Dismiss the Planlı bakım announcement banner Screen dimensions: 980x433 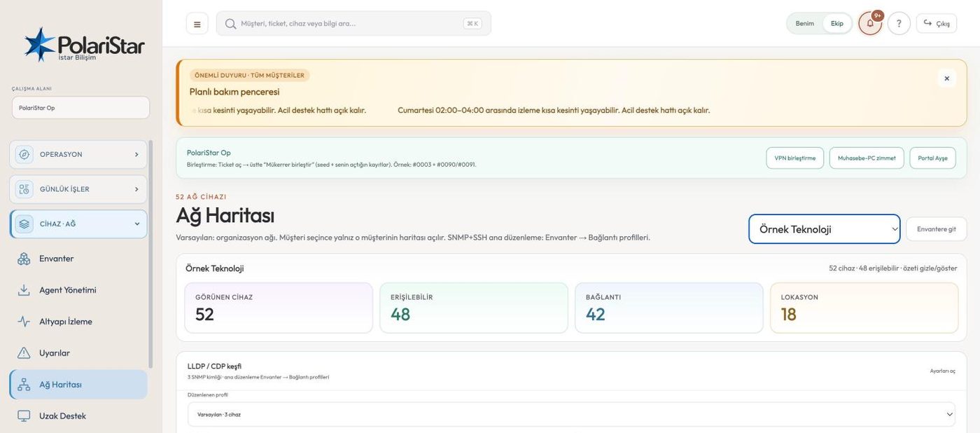[x=946, y=78]
